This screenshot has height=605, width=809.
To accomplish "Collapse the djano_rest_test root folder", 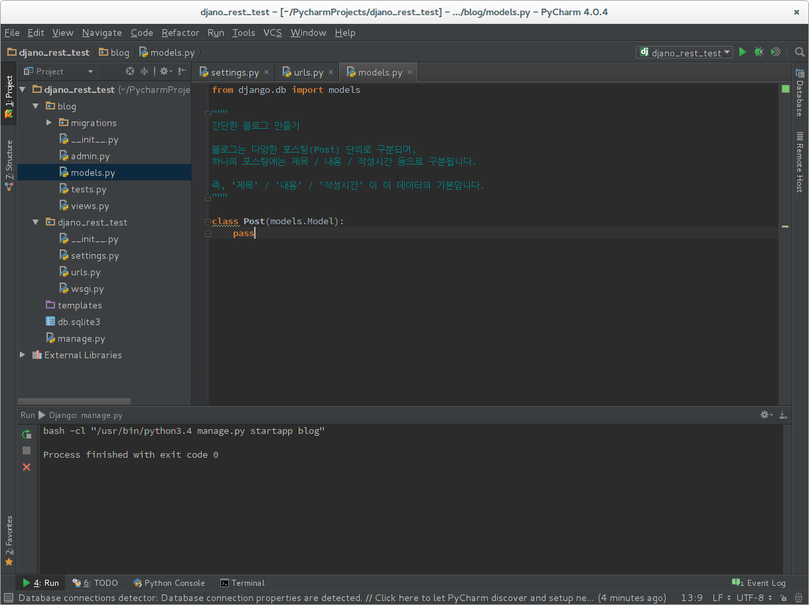I will click(22, 90).
